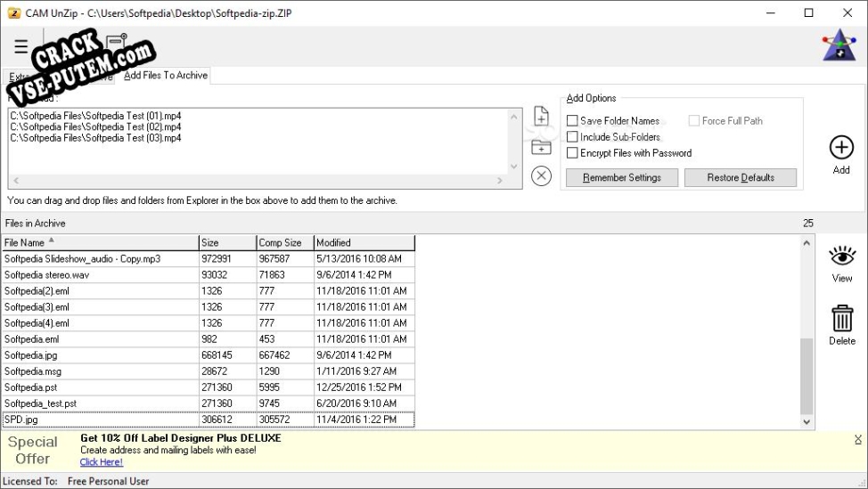The image size is (868, 489).
Task: Maximize the CAM UnZip window
Action: click(809, 12)
